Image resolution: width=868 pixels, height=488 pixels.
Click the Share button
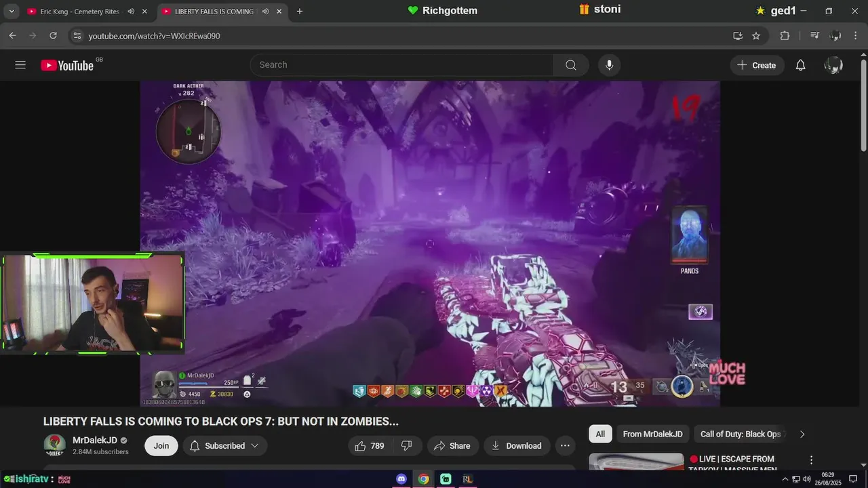coord(452,445)
